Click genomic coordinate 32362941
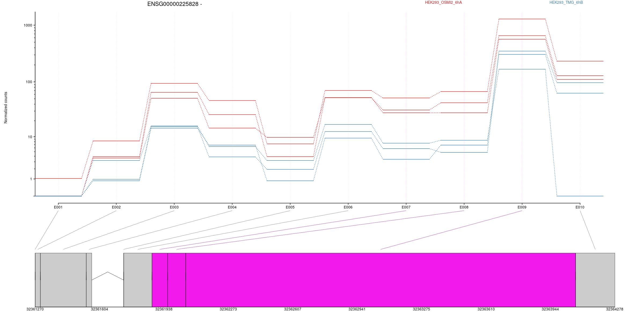This screenshot has width=644, height=322. click(x=357, y=309)
